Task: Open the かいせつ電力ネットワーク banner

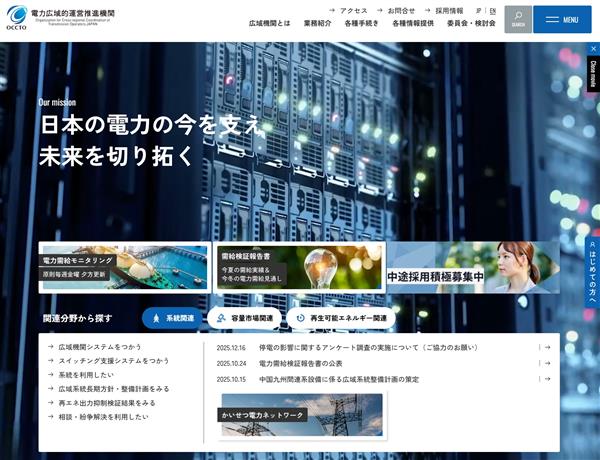Action: [302, 414]
